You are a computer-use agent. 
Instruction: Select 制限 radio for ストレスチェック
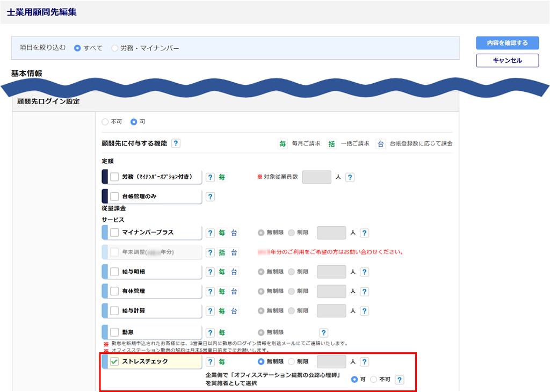[292, 362]
